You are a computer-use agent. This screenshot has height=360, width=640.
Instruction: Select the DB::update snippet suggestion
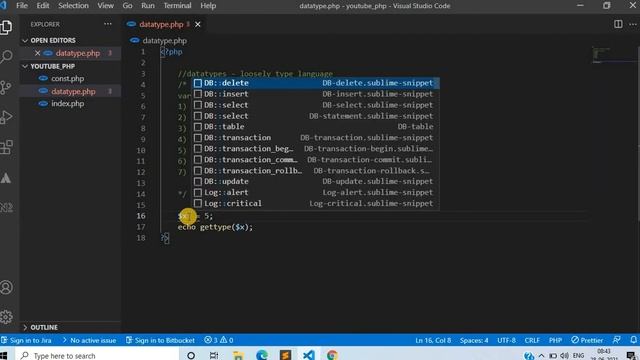coord(316,181)
